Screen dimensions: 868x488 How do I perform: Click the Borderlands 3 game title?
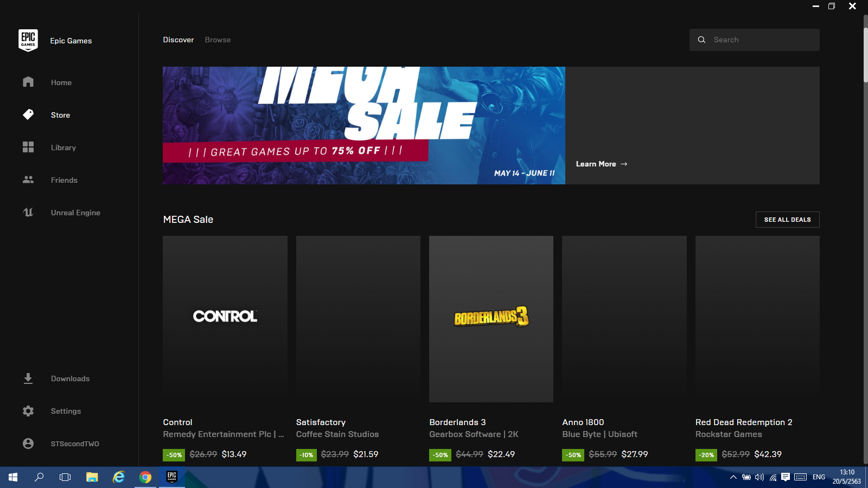pyautogui.click(x=457, y=422)
